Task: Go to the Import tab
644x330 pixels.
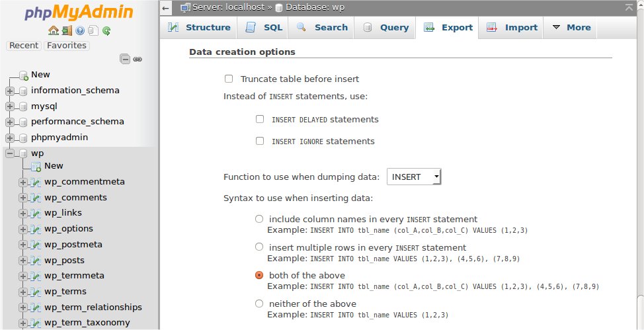Action: coord(512,28)
